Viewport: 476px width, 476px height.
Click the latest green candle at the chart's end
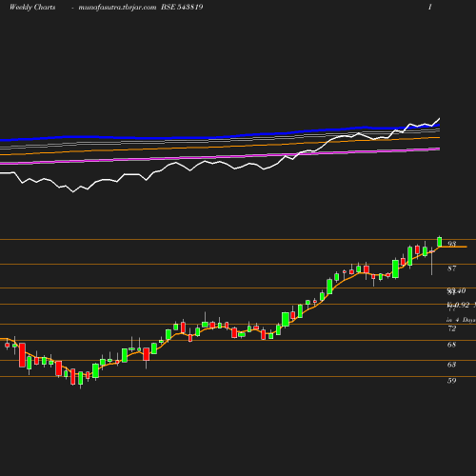[x=440, y=242]
